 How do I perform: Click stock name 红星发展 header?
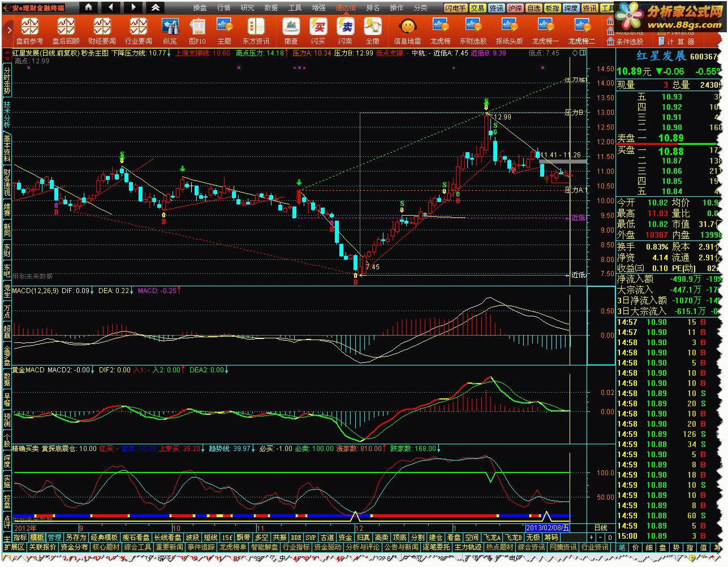[661, 56]
